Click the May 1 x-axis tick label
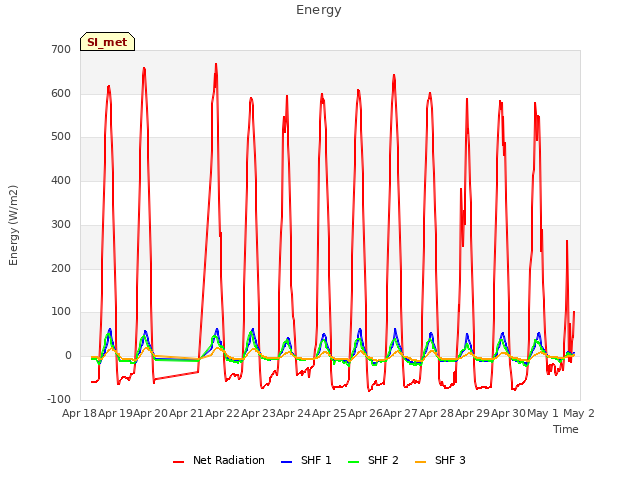Viewport: 640px width, 480px height. (543, 413)
